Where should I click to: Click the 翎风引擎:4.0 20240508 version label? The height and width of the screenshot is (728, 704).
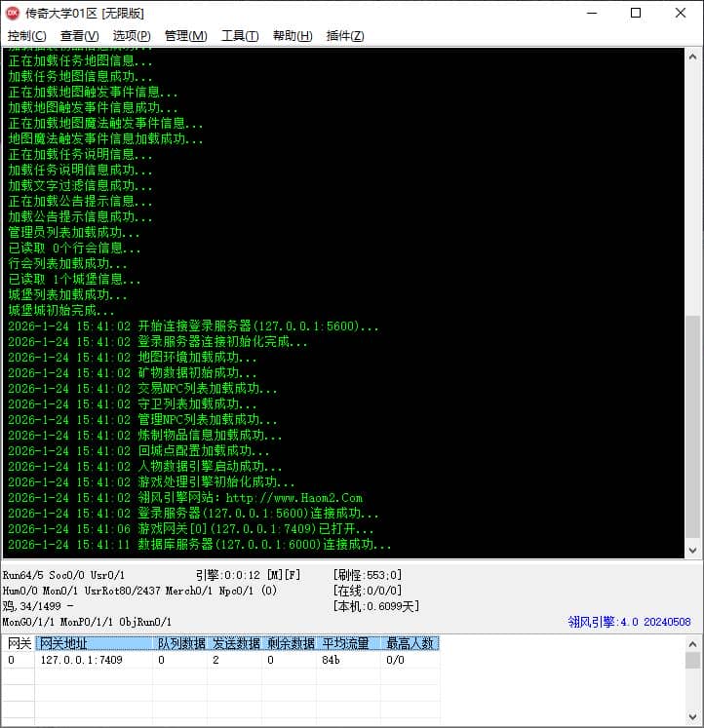(x=629, y=622)
